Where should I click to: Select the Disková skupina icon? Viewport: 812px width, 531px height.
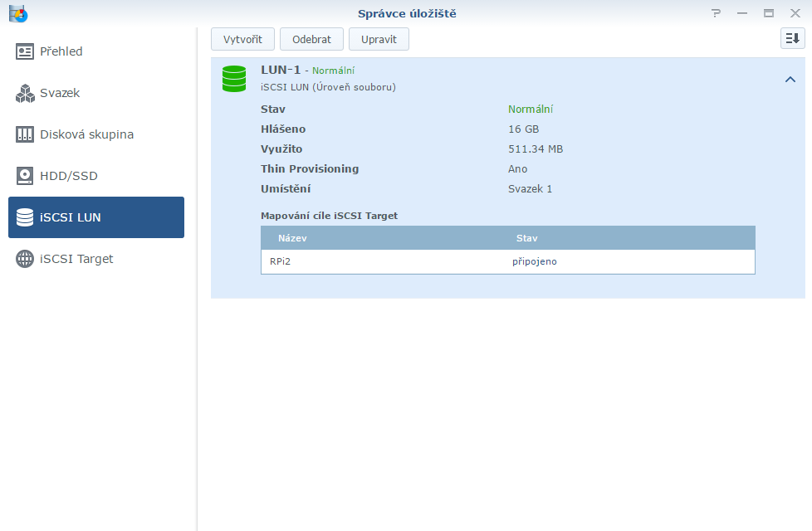pos(25,134)
